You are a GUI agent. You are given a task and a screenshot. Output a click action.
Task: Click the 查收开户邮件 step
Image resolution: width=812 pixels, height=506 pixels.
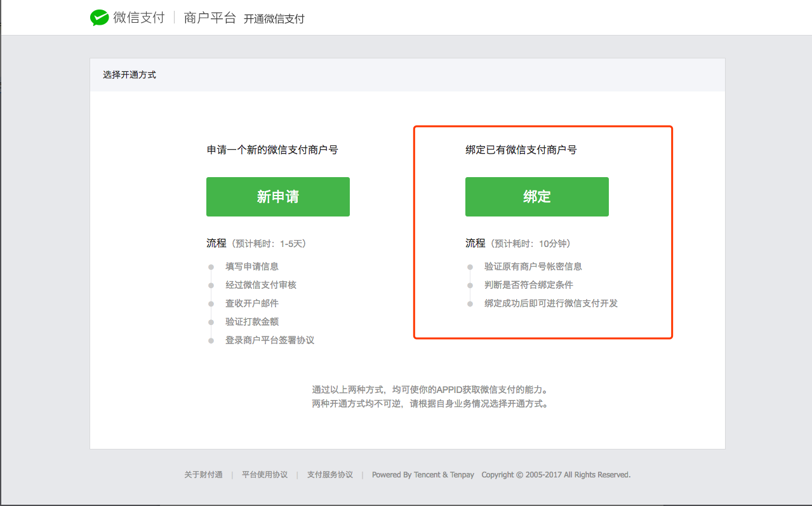coord(252,303)
